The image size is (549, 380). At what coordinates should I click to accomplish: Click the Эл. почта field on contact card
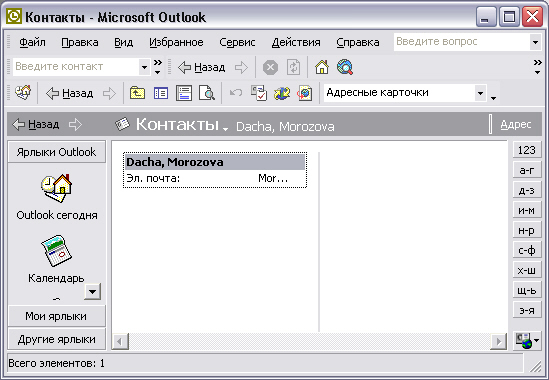[x=215, y=179]
